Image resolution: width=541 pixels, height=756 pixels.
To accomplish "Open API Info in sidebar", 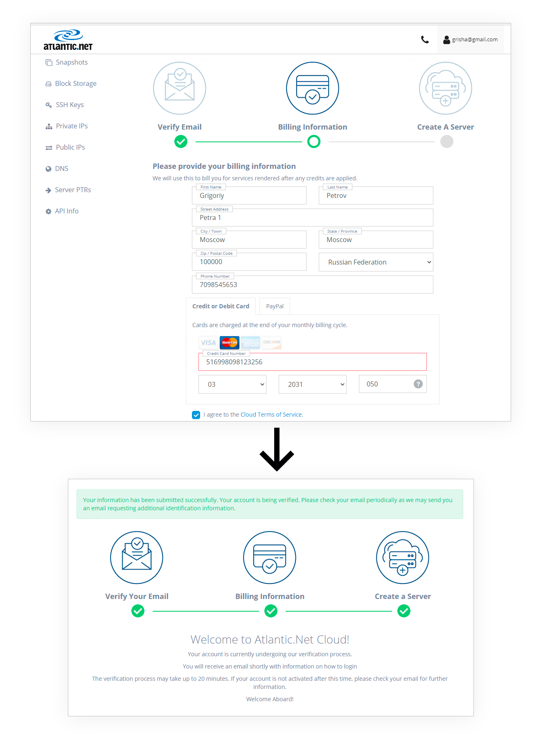I will 67,211.
